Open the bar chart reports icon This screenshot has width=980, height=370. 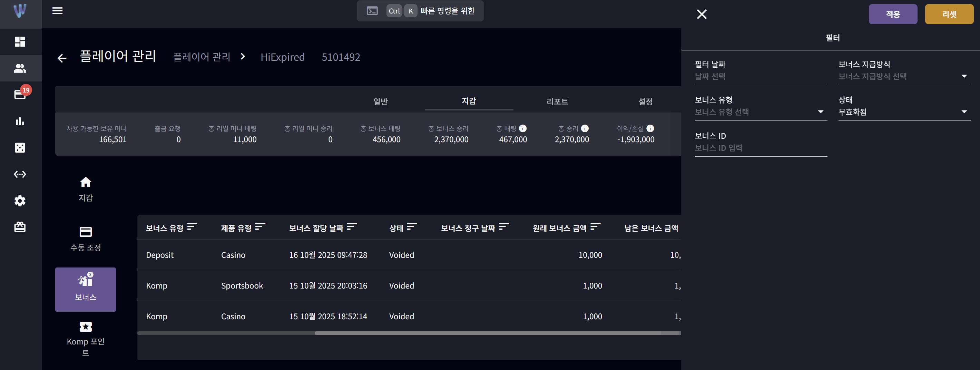coord(20,121)
